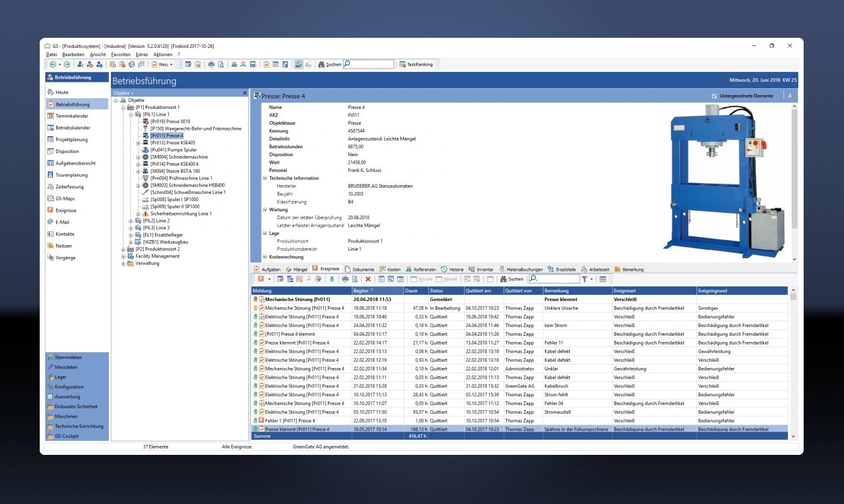Viewport: 844px width, 504px height.
Task: Toggle the Untergeordnete Elemente checkbox
Action: [x=714, y=96]
